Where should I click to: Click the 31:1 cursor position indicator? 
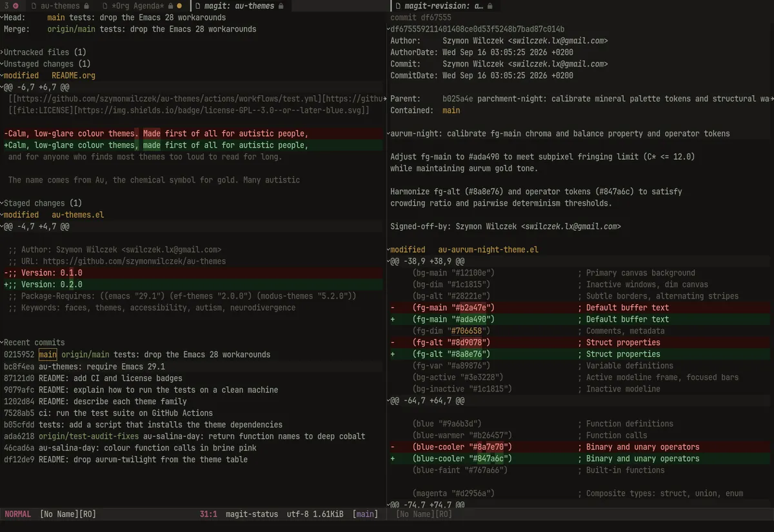[x=208, y=514]
